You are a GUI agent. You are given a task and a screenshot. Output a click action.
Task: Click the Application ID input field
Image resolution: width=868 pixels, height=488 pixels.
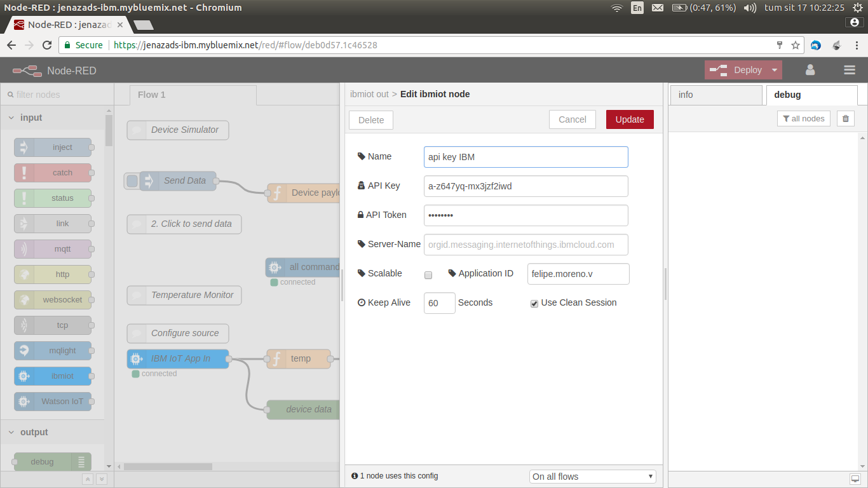click(578, 274)
